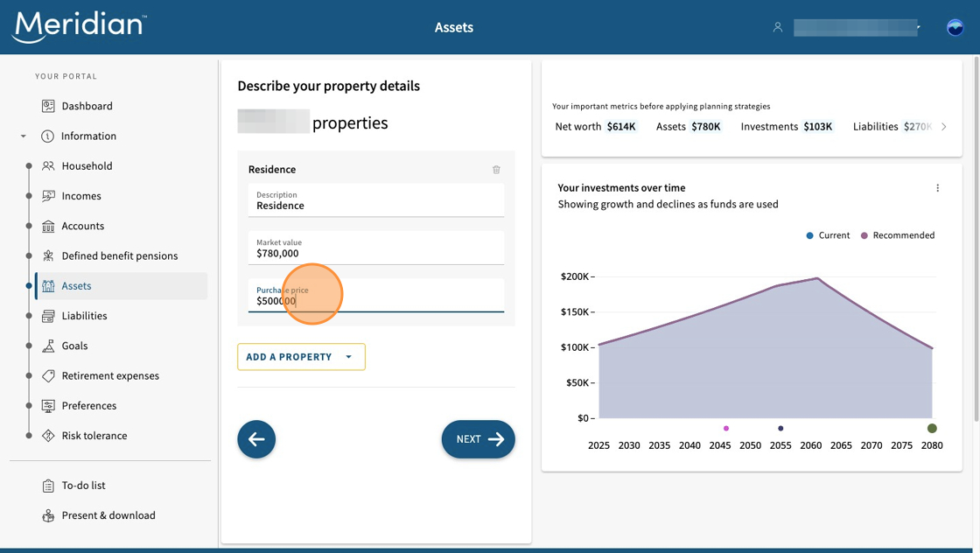Screen dimensions: 980x553
Task: Click the Liabilities $270K metric
Action: [892, 127]
